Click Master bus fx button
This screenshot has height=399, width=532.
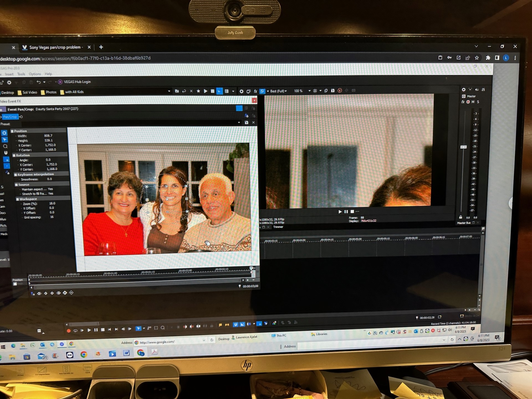coord(463,102)
